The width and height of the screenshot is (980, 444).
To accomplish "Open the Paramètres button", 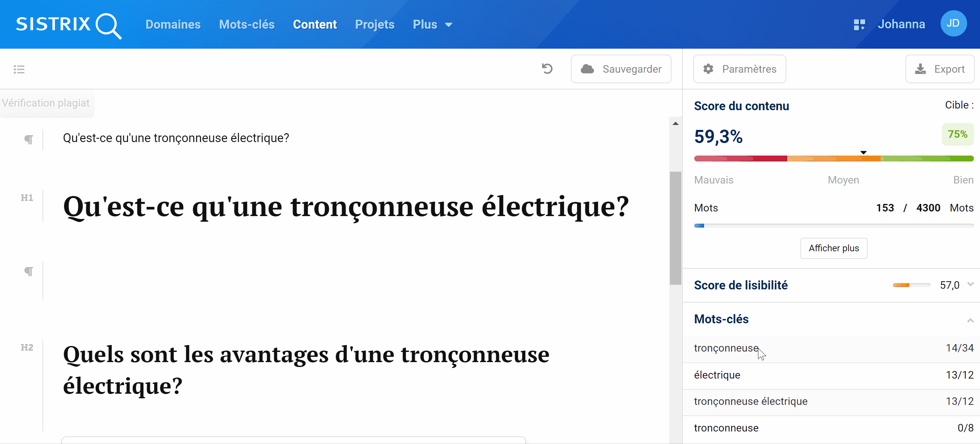I will [739, 69].
